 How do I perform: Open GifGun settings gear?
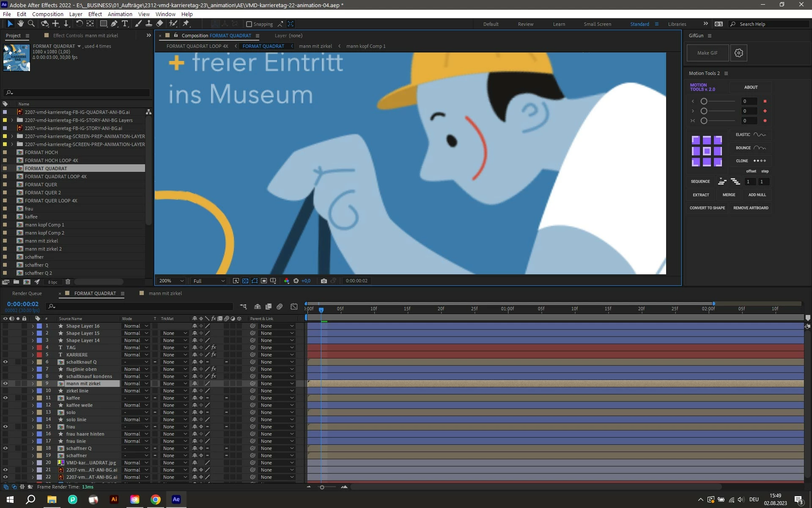738,53
